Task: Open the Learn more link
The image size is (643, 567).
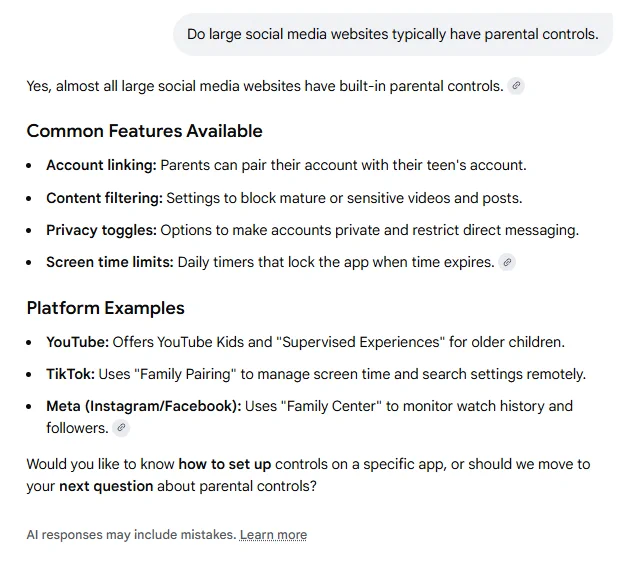Action: pos(273,535)
